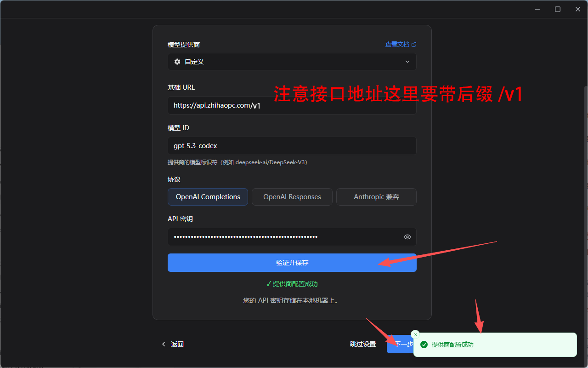Show the API key via eye icon

pos(407,237)
